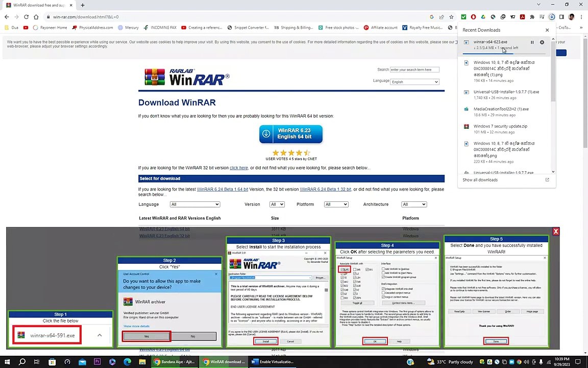The width and height of the screenshot is (588, 368).
Task: Open Task View on the taskbar
Action: 37,362
